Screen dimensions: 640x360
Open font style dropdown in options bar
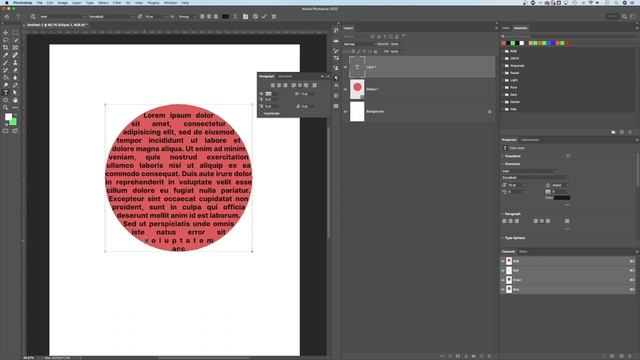click(x=111, y=17)
